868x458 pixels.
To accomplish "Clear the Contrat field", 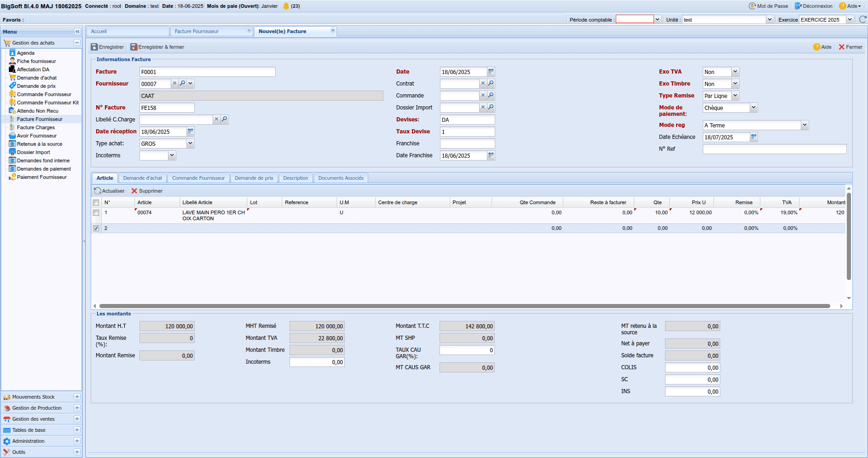I will [483, 84].
